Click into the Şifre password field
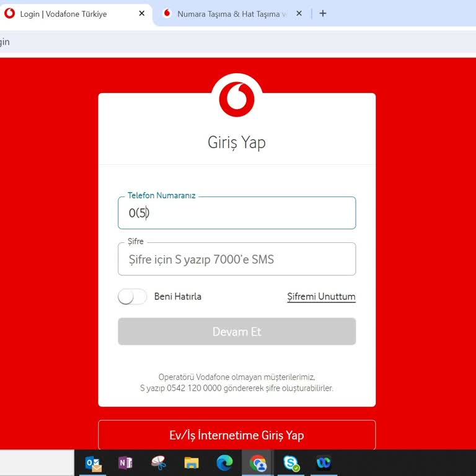 pos(237,259)
